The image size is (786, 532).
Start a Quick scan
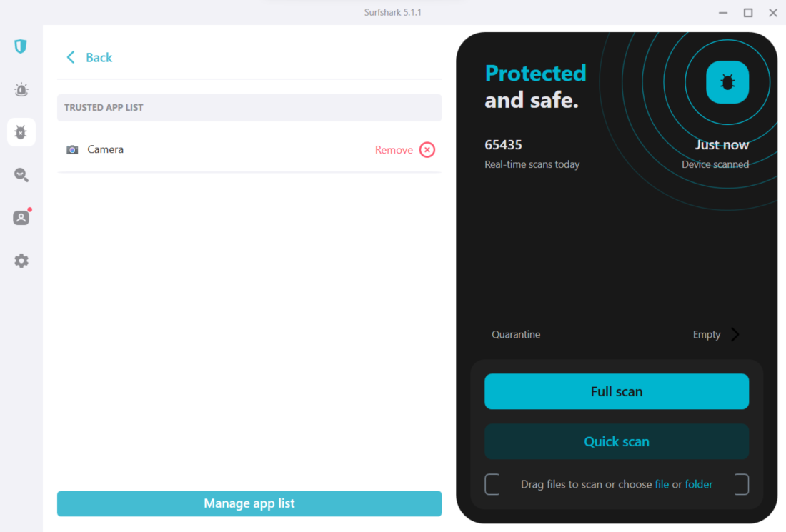coord(616,441)
